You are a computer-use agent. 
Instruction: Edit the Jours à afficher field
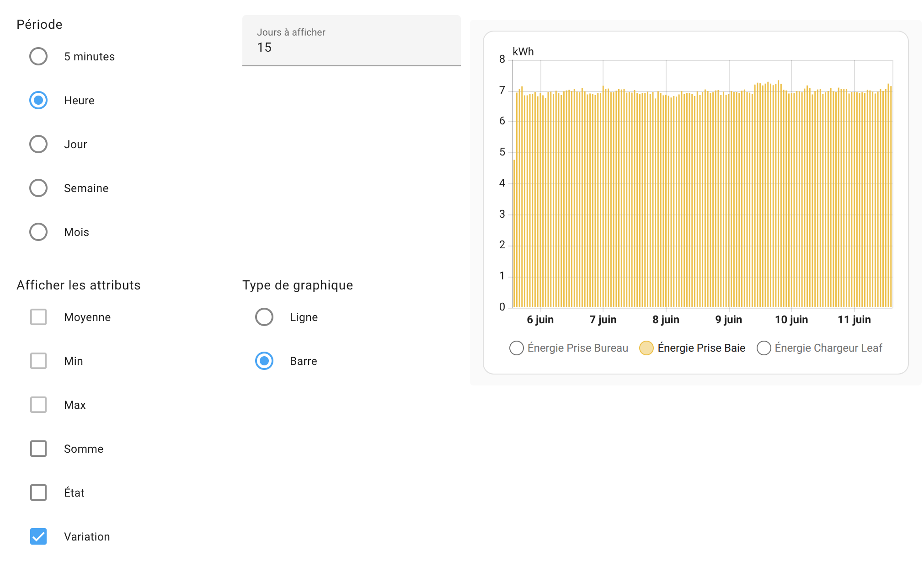click(352, 41)
